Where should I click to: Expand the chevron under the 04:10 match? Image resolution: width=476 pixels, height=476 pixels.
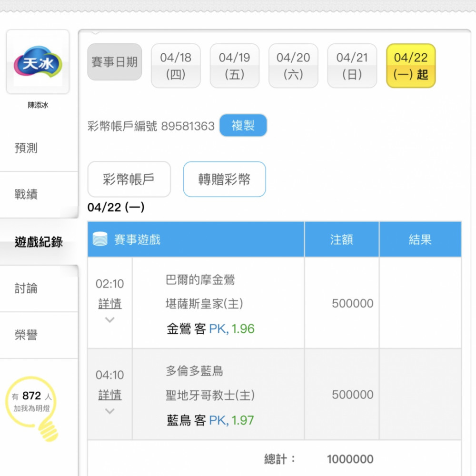[x=109, y=411]
